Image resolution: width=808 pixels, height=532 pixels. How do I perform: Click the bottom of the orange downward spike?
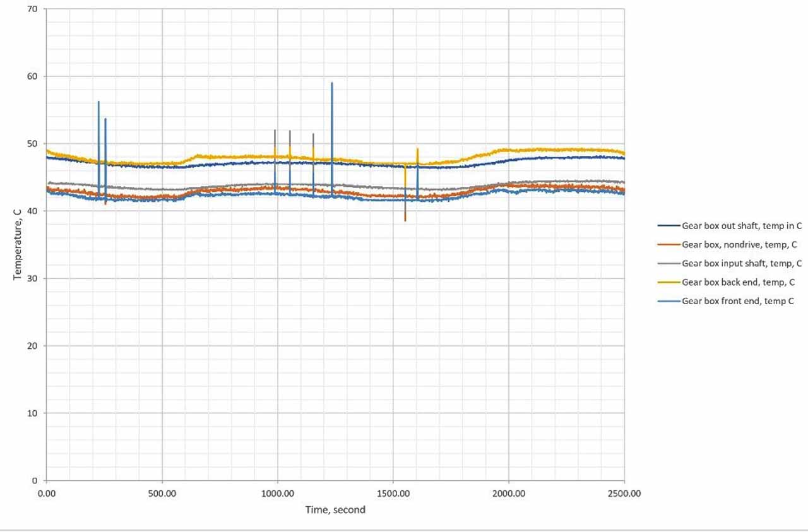[x=405, y=220]
